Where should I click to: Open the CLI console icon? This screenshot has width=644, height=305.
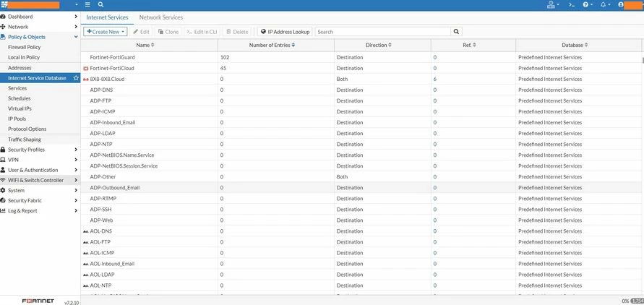point(571,5)
